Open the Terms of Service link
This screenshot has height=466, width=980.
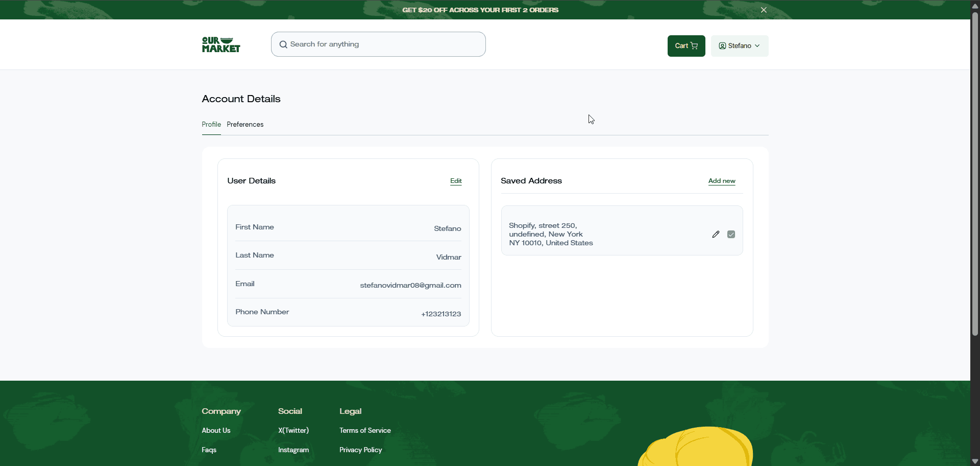pos(365,431)
